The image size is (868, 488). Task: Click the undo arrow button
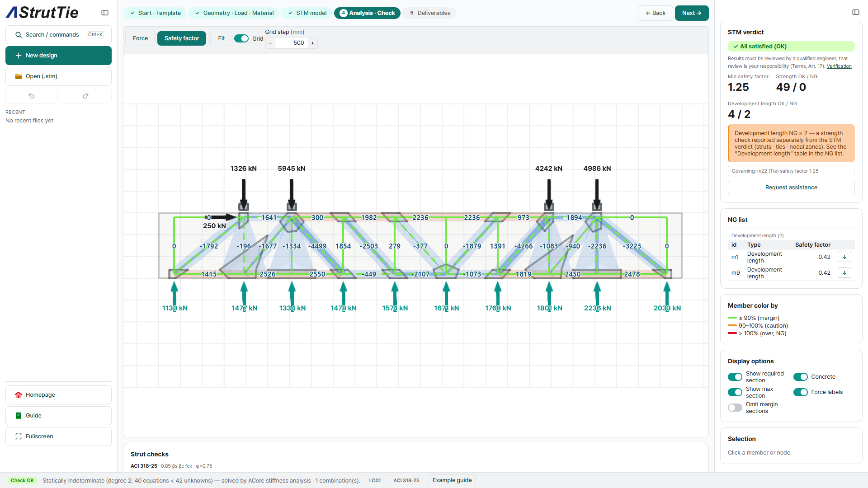[32, 96]
